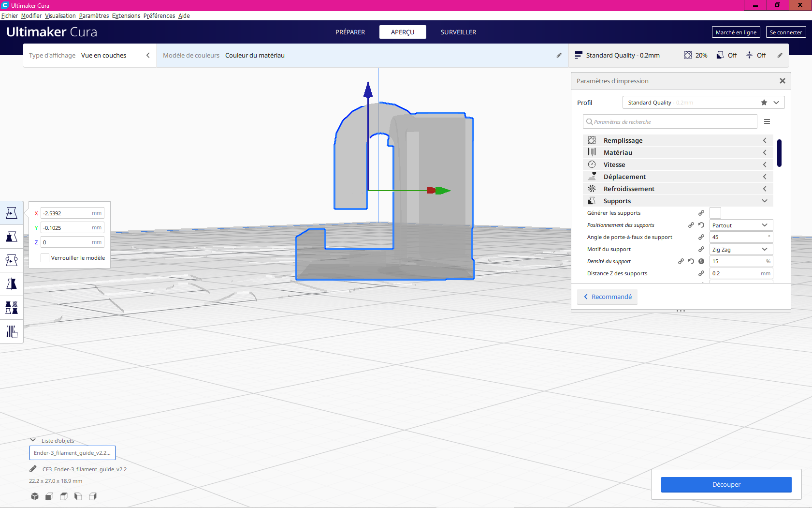Switch to the SURVEILLER stage

click(x=458, y=32)
